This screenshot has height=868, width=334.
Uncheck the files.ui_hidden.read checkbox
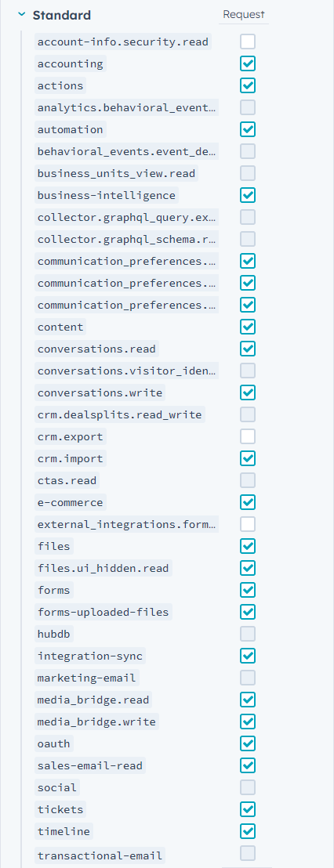click(x=248, y=568)
